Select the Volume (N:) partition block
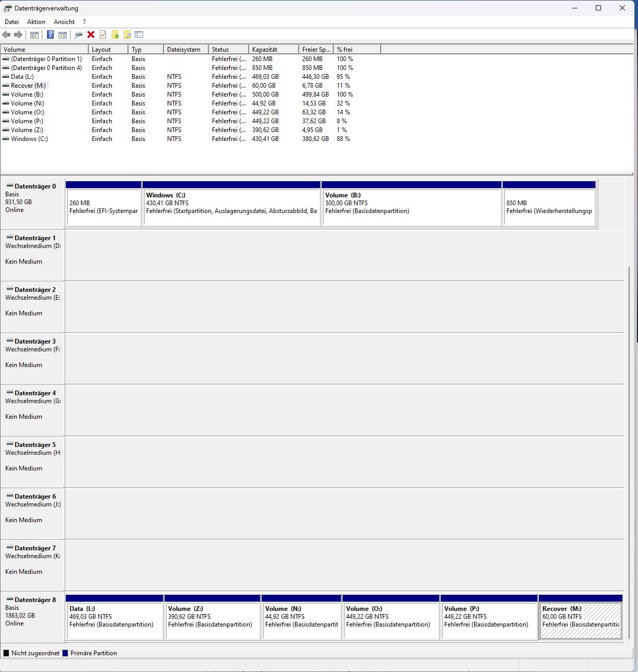638x672 pixels. pos(301,617)
